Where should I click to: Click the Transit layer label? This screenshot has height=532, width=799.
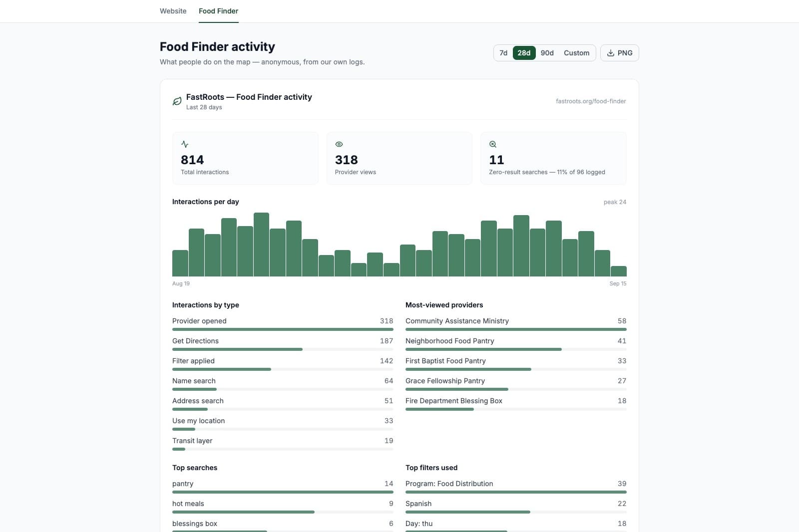192,441
